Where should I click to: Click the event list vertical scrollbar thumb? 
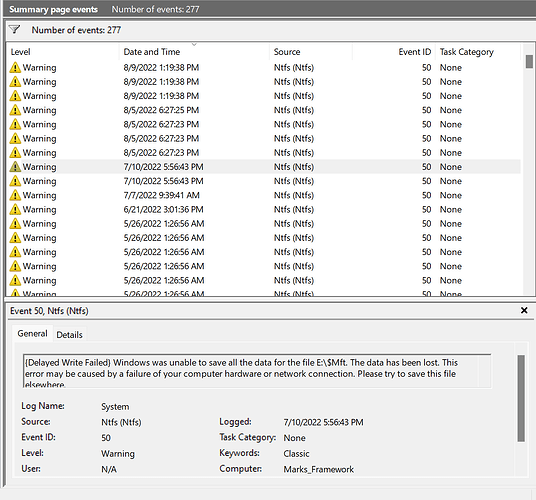coord(529,62)
